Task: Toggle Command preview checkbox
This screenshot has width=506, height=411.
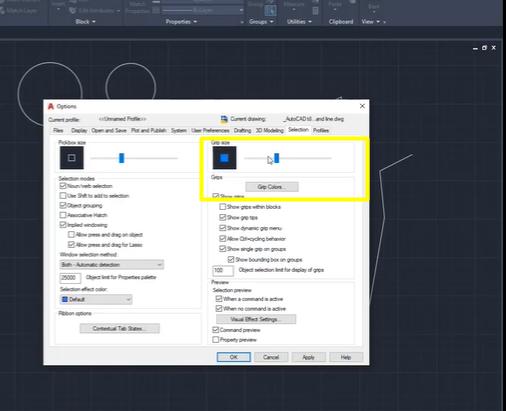Action: point(216,330)
